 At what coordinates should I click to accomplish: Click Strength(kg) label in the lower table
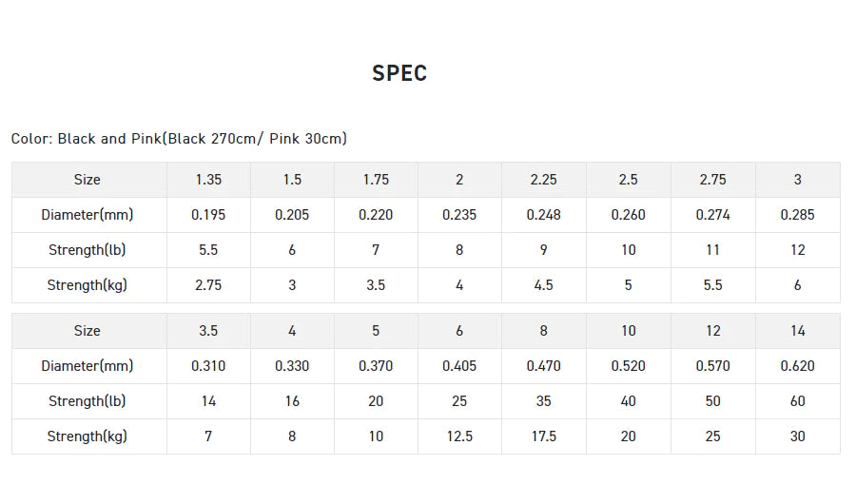[87, 436]
